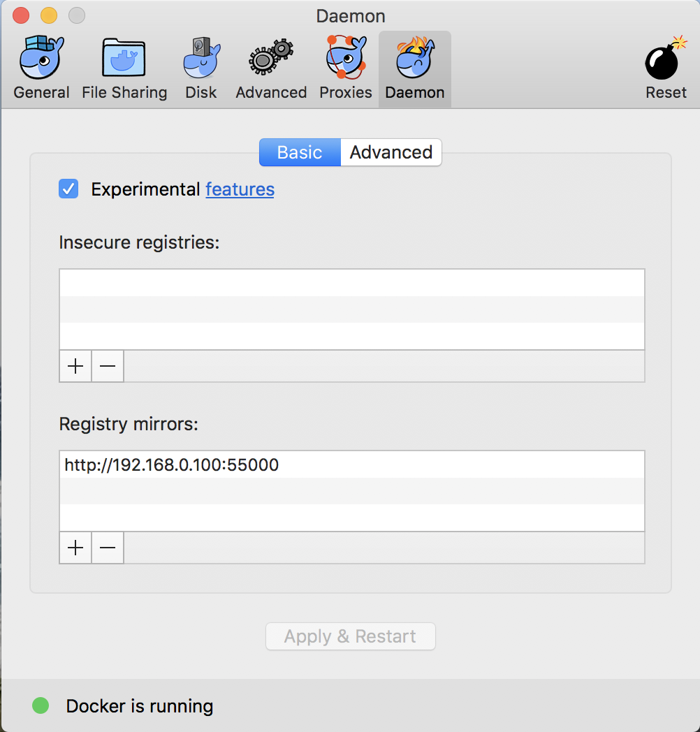Open the experimental features link

tap(240, 189)
